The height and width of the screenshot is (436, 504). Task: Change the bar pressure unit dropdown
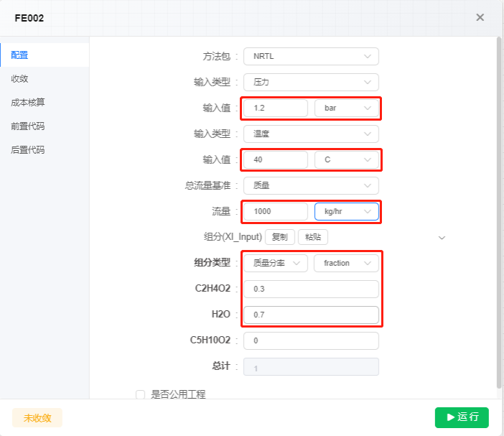347,108
